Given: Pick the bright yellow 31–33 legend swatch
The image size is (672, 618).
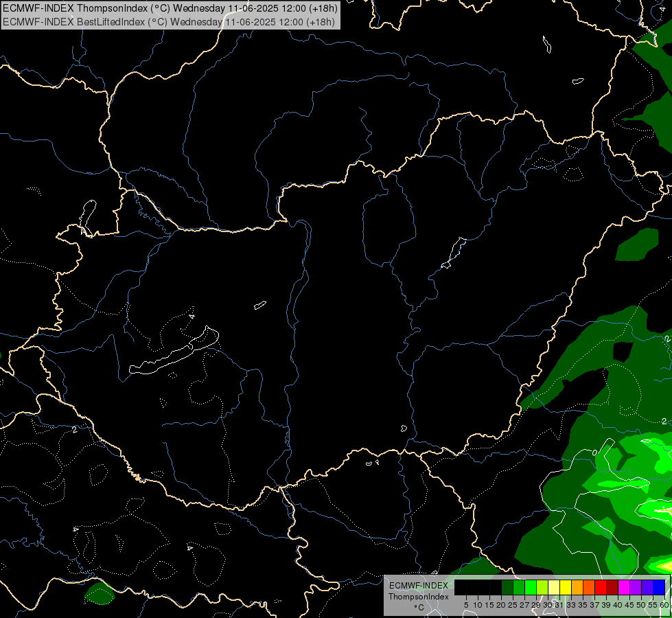Looking at the screenshot, I should (x=566, y=587).
